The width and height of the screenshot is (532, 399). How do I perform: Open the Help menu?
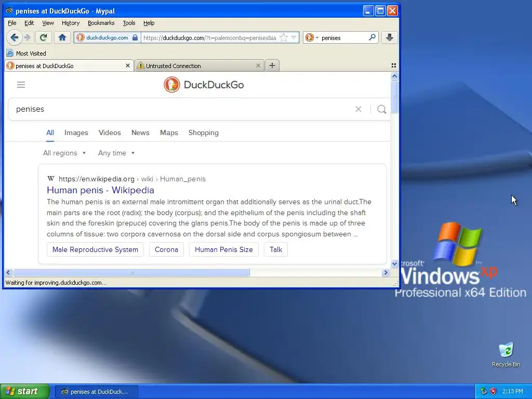149,23
